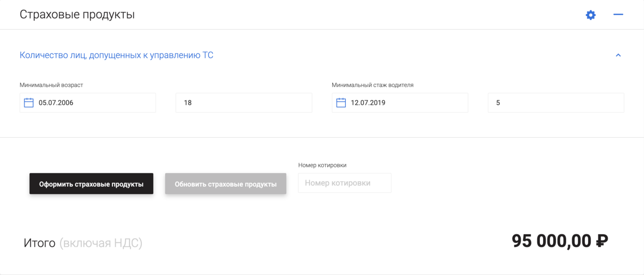644x275 pixels.
Task: Collapse the Страховые продукты panel with minus icon
Action: (x=618, y=15)
